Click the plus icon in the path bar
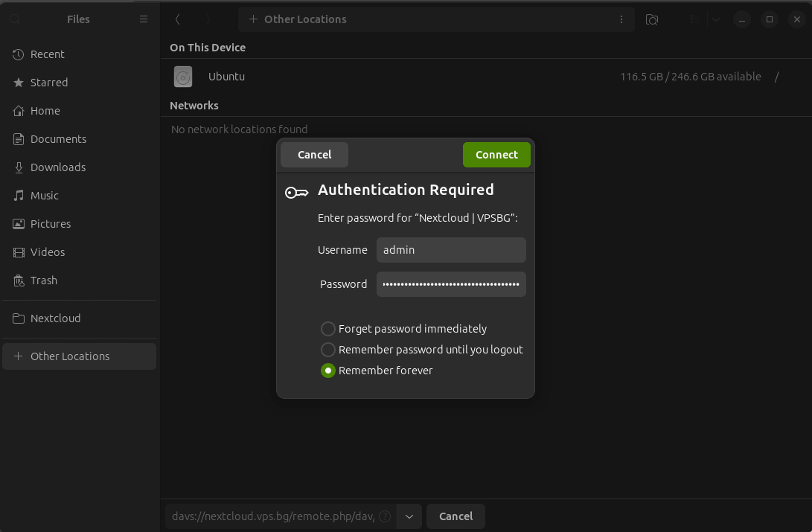Image resolution: width=812 pixels, height=532 pixels. point(253,19)
